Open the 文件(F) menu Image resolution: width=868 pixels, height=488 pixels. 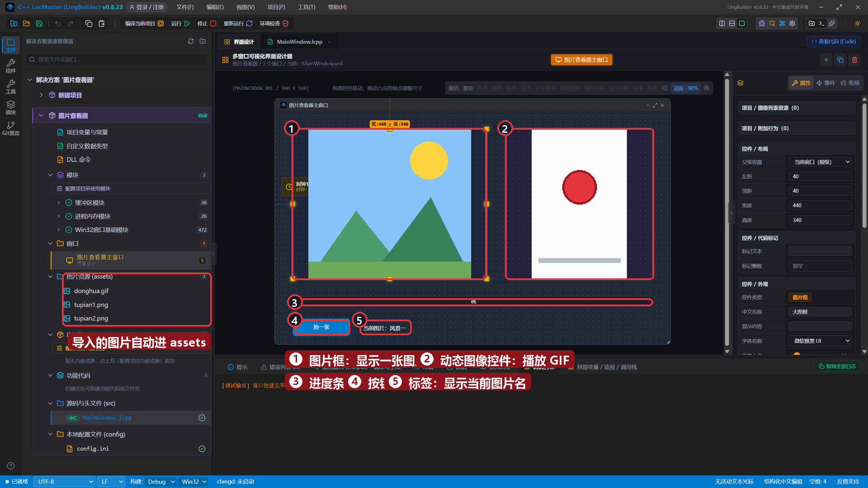(x=185, y=7)
